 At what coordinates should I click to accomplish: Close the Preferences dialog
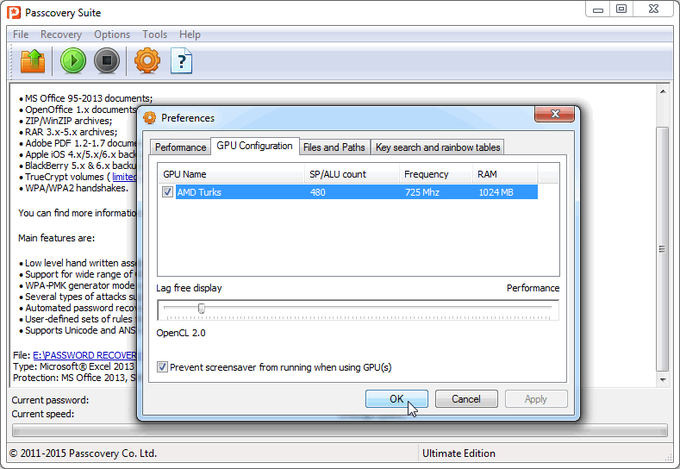pos(555,114)
